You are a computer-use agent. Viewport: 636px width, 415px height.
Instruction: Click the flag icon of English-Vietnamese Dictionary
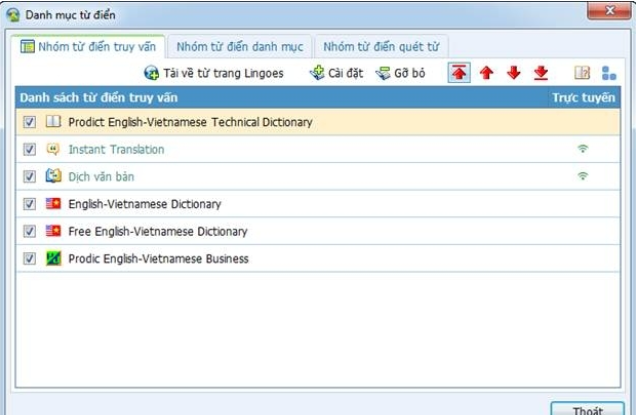tap(53, 203)
